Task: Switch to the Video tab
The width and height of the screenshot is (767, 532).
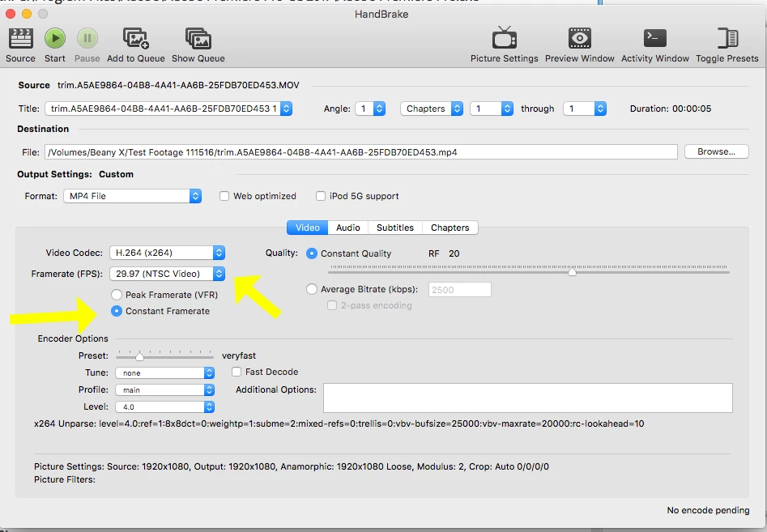Action: click(308, 228)
